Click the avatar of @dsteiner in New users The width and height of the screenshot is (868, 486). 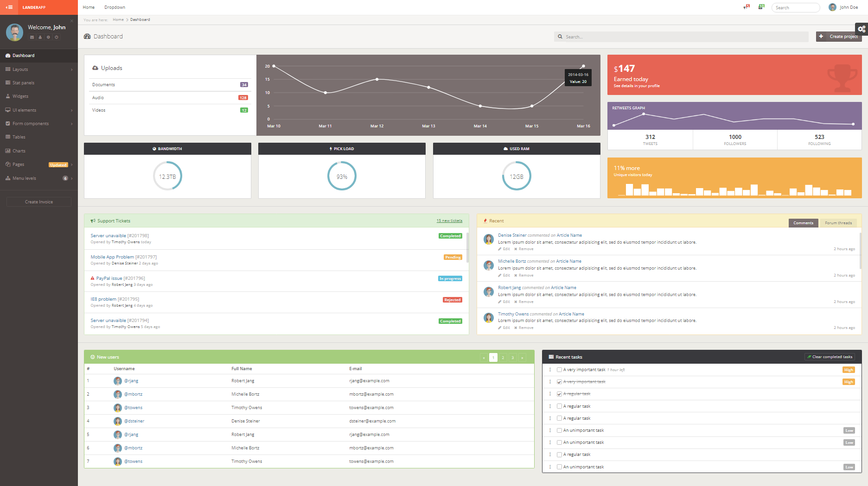[118, 421]
